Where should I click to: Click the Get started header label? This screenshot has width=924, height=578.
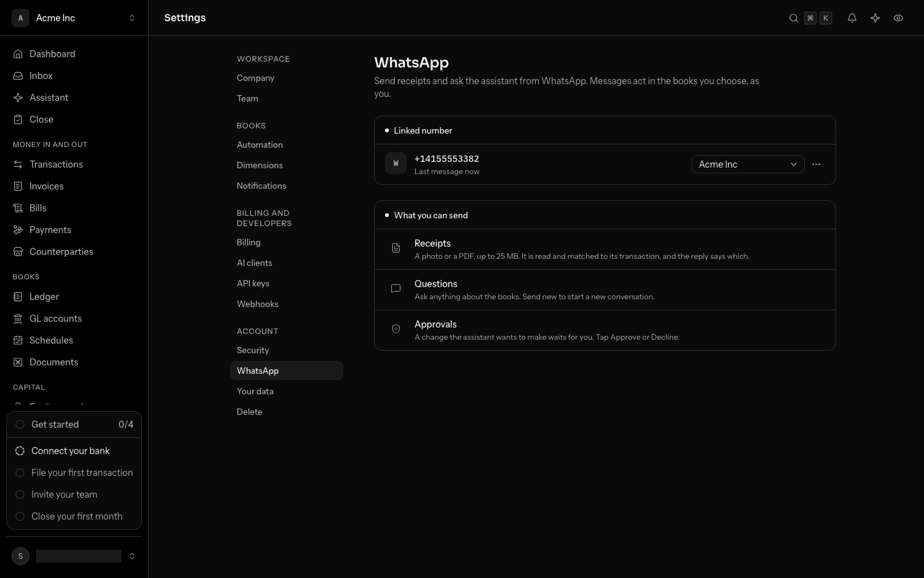click(x=55, y=425)
